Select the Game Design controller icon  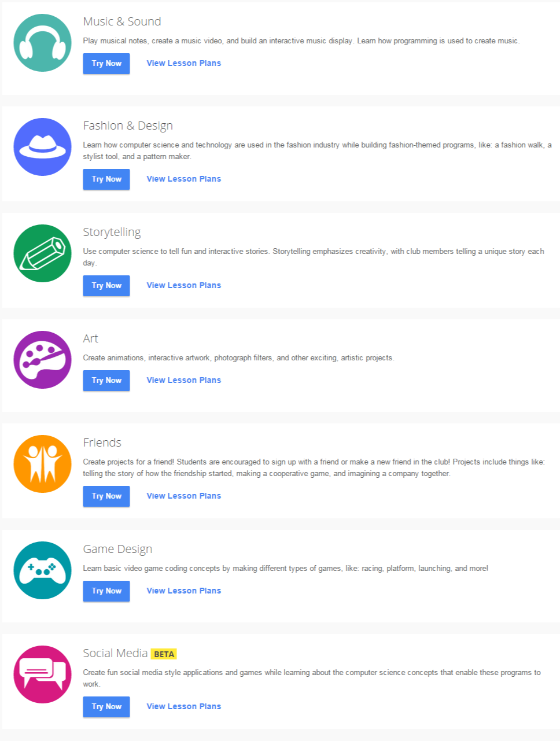[x=42, y=570]
